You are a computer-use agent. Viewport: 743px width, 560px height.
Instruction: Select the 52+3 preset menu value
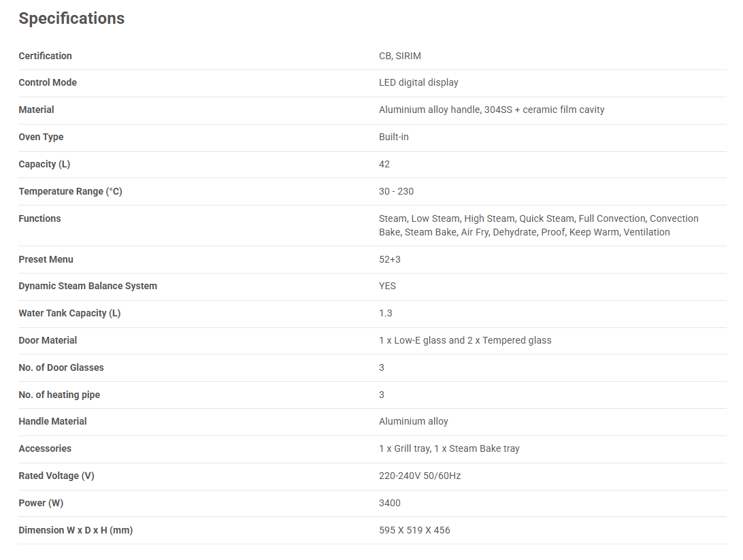pyautogui.click(x=391, y=259)
